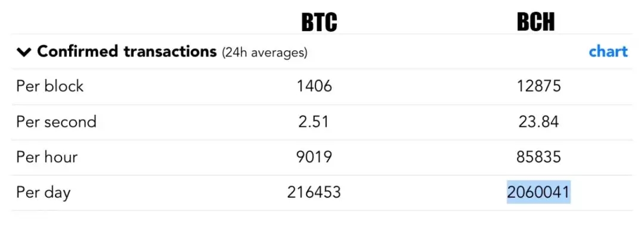Collapse the Confirmed transactions section chevron
The image size is (644, 230).
pyautogui.click(x=24, y=52)
